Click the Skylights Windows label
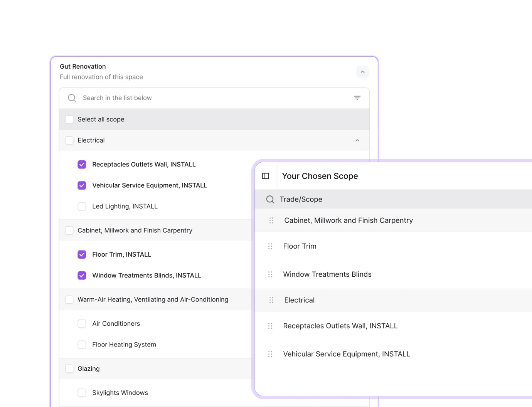This screenshot has width=532, height=407. click(120, 393)
